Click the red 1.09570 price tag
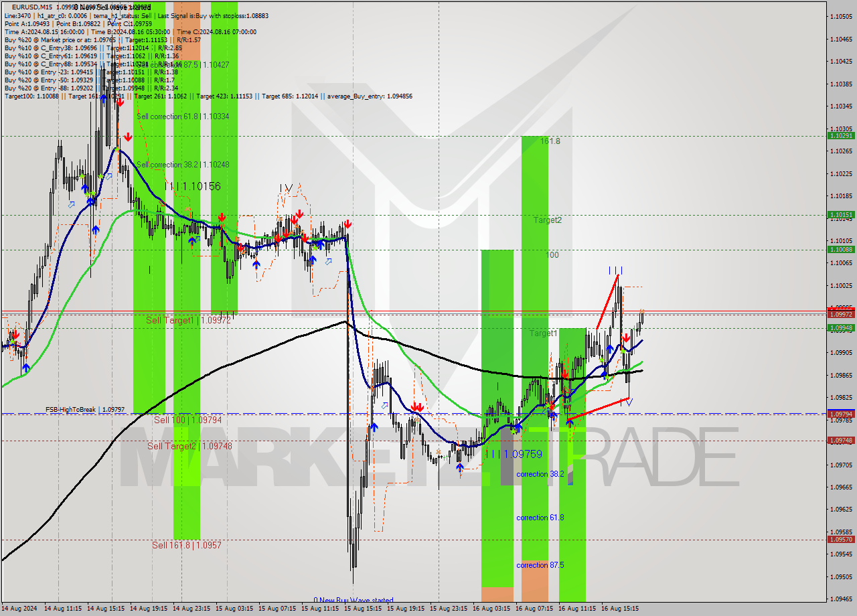The height and width of the screenshot is (616, 857). [x=841, y=539]
